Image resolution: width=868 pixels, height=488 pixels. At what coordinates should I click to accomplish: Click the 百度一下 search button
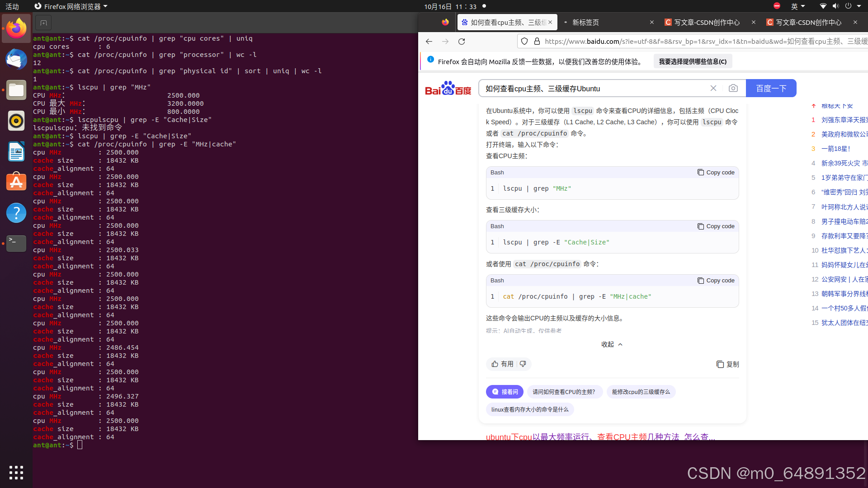tap(771, 89)
